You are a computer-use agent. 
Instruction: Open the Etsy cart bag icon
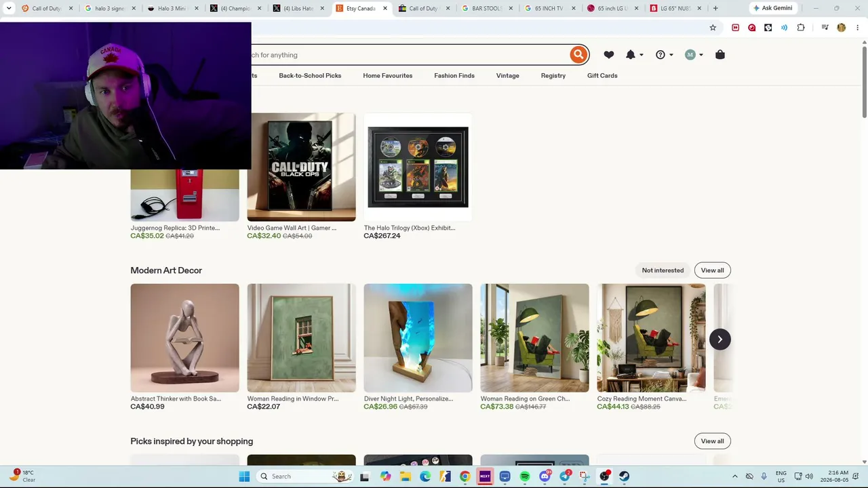tap(720, 55)
